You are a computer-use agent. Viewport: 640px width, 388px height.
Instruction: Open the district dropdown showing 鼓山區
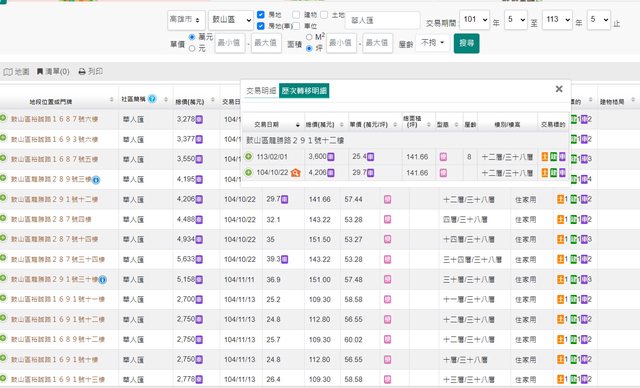[231, 20]
